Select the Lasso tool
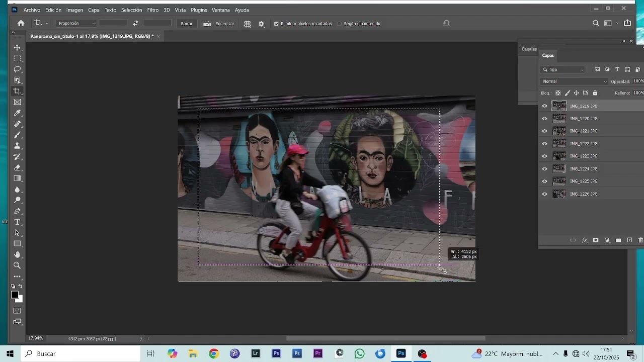This screenshot has height=362, width=644. (17, 69)
